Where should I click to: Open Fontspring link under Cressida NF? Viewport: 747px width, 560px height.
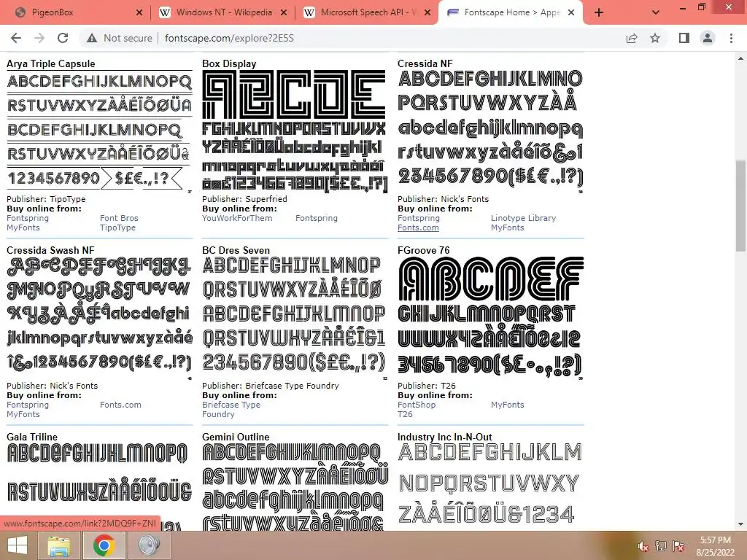pyautogui.click(x=419, y=218)
